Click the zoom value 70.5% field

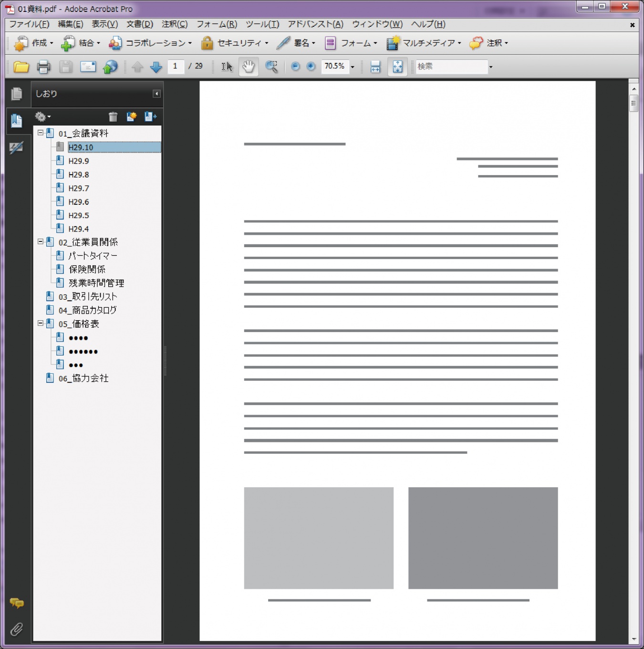coord(335,66)
